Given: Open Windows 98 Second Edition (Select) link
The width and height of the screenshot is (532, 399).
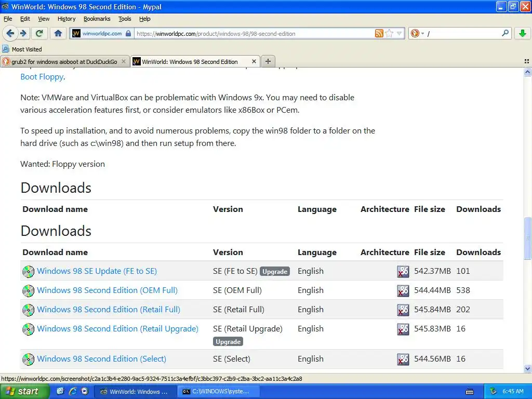Looking at the screenshot, I should pos(101,359).
